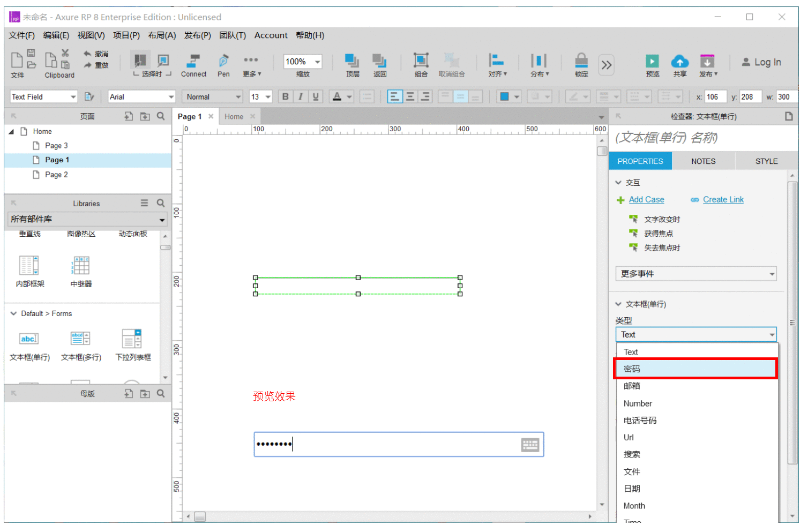Add a folder in Pages panel
This screenshot has height=532, width=808.
pos(145,116)
